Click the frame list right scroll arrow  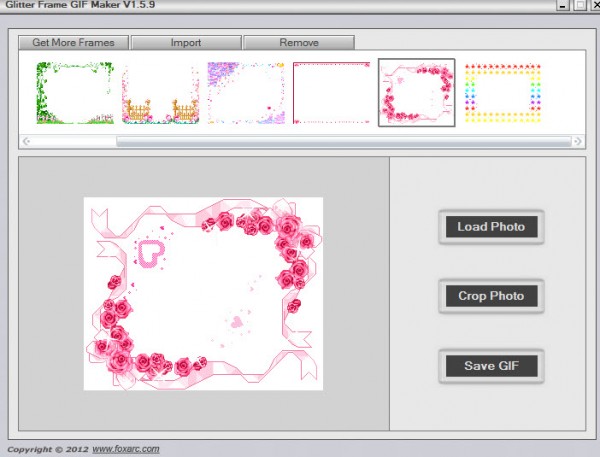point(577,141)
